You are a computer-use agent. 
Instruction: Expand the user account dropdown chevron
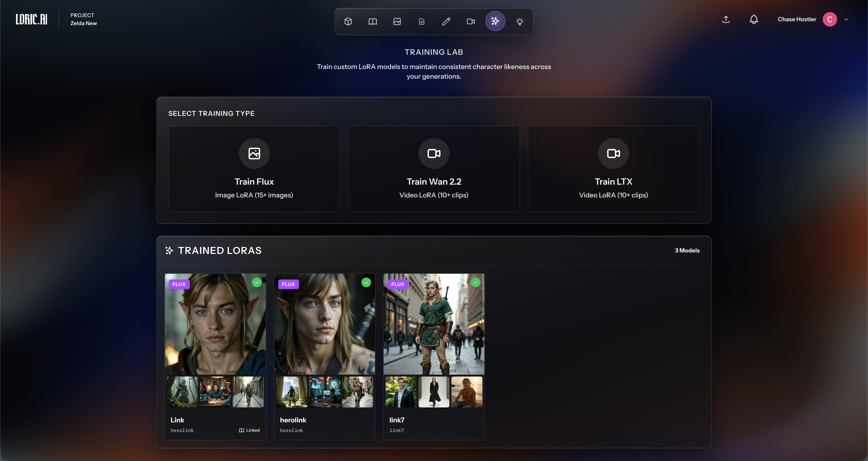(846, 19)
